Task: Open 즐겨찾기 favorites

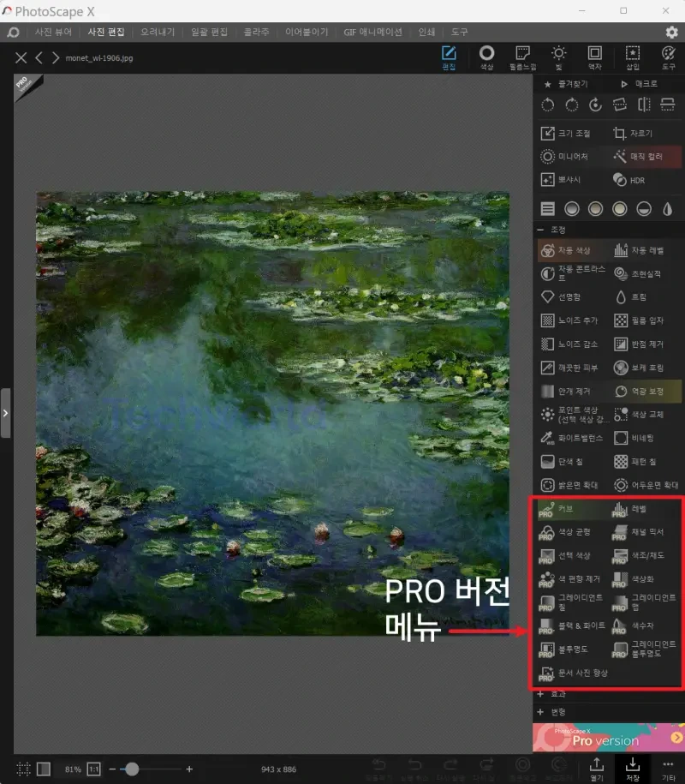Action: click(566, 84)
